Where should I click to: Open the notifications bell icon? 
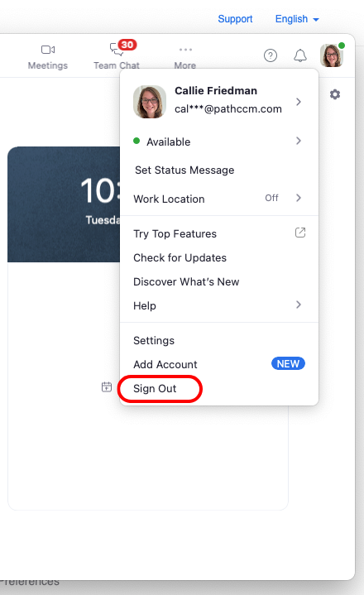point(300,55)
